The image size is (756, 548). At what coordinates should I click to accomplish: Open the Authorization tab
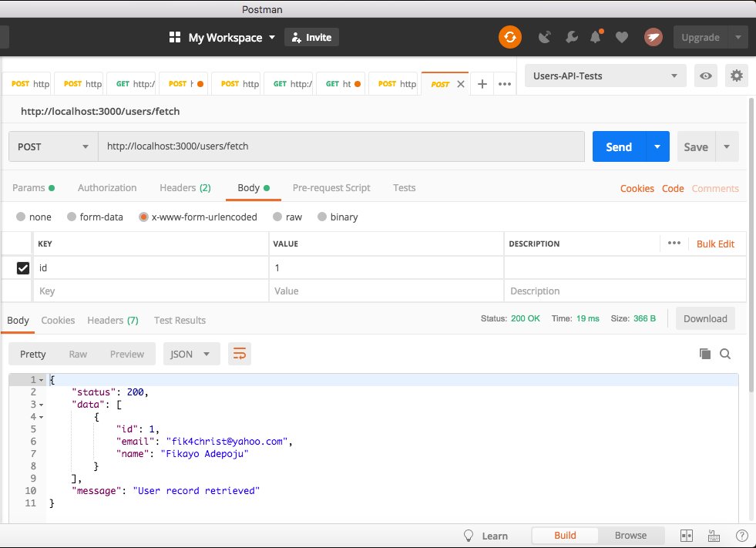tap(107, 187)
